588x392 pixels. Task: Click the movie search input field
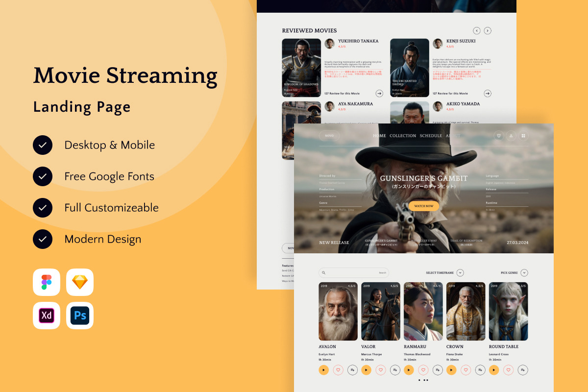click(353, 273)
